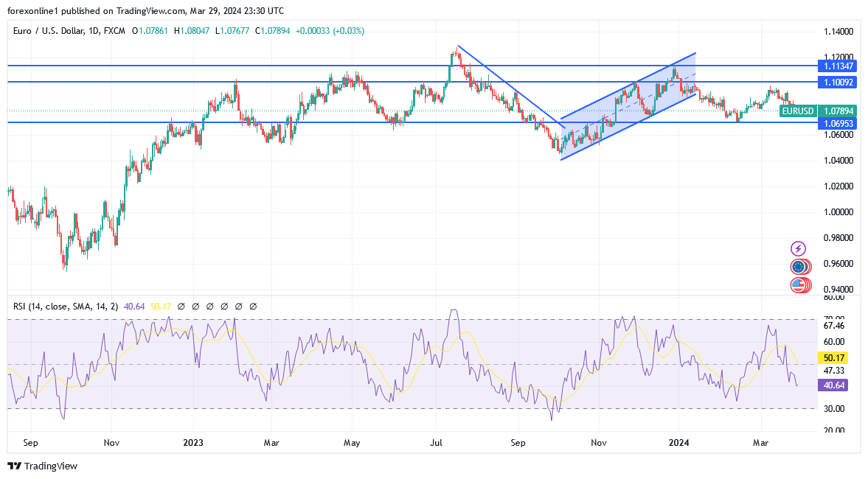Click the United States flag event icon
The image size is (868, 479).
point(798,285)
